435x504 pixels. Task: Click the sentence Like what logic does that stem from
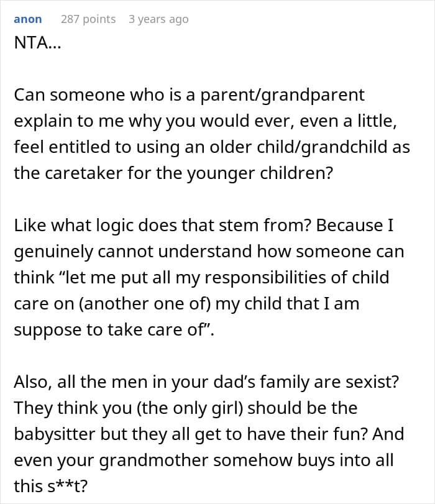pos(162,226)
